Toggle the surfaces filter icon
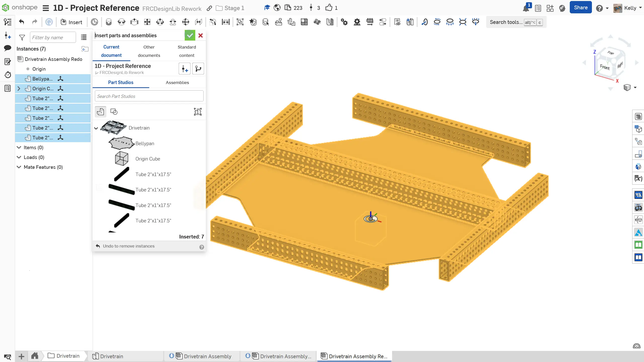This screenshot has width=644, height=362. (114, 112)
